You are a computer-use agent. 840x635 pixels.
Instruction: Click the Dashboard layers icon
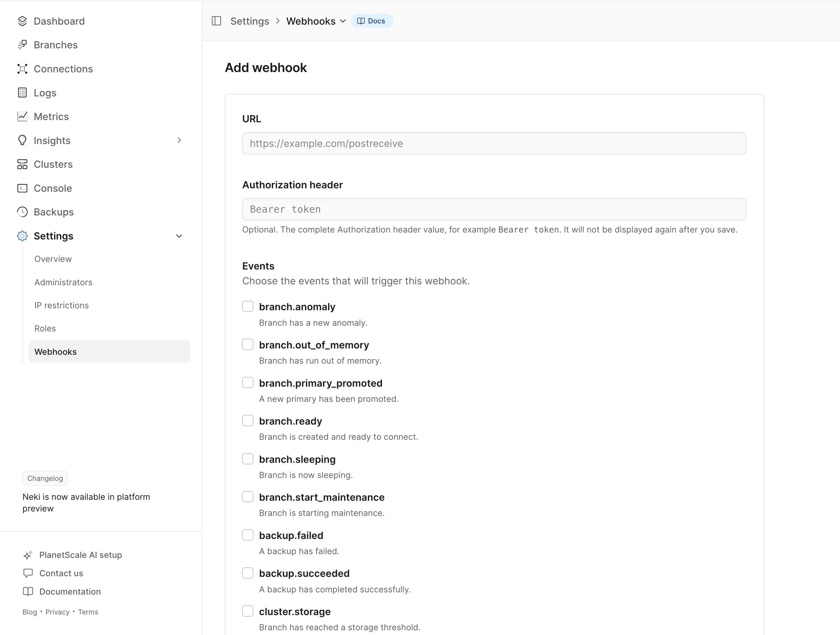pyautogui.click(x=22, y=21)
